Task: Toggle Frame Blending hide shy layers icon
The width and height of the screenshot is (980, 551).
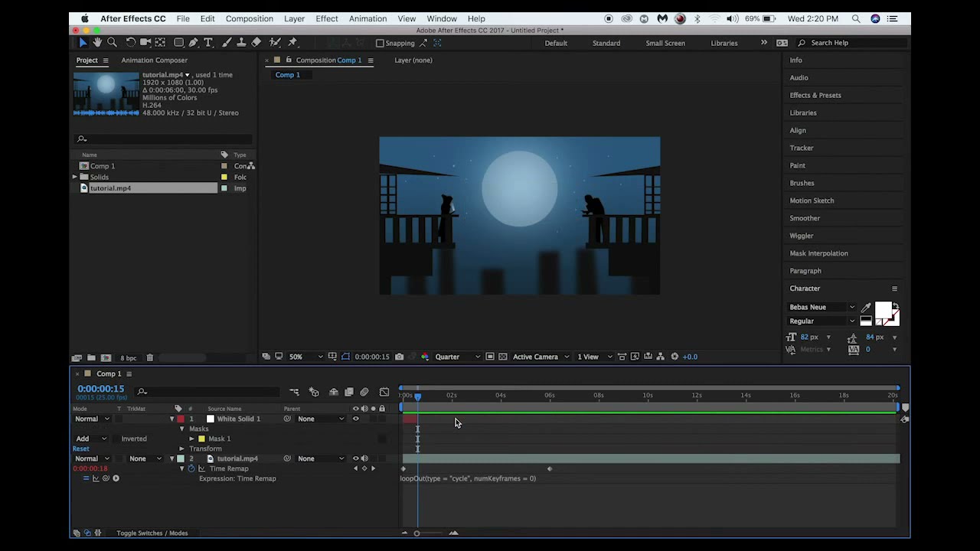Action: pos(334,392)
